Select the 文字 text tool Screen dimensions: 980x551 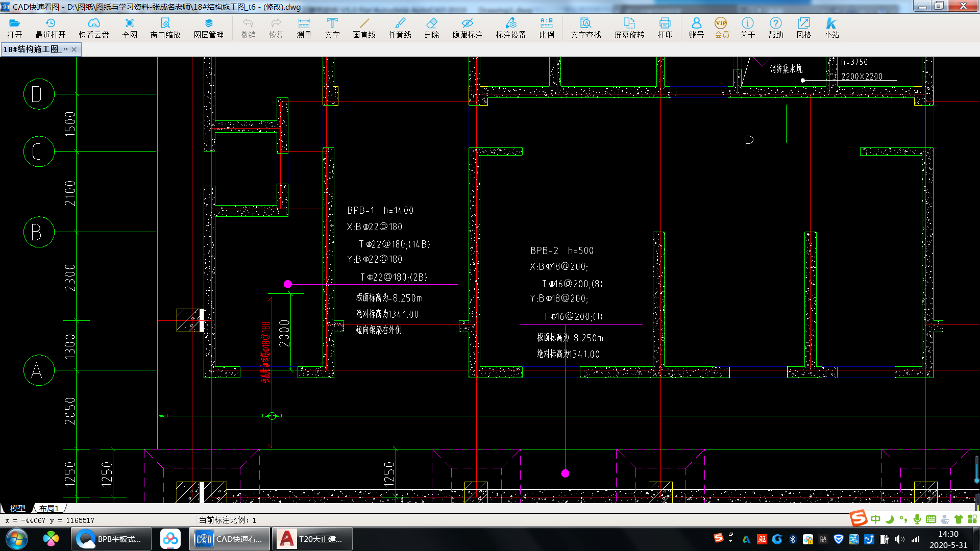pos(332,28)
